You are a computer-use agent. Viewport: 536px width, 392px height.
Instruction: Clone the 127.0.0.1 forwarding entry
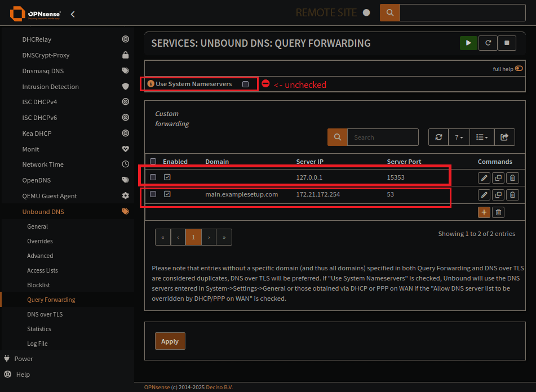click(498, 178)
